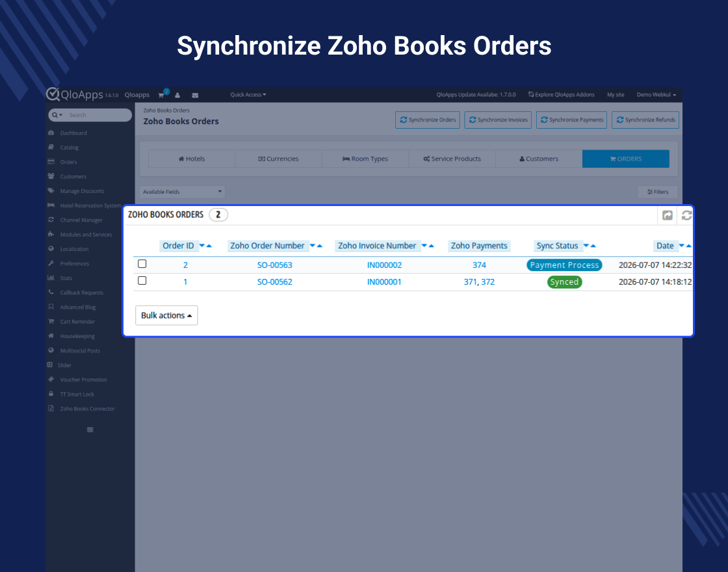Open Multisocial Posts in sidebar
Viewport: 728px width, 572px height.
coord(80,350)
